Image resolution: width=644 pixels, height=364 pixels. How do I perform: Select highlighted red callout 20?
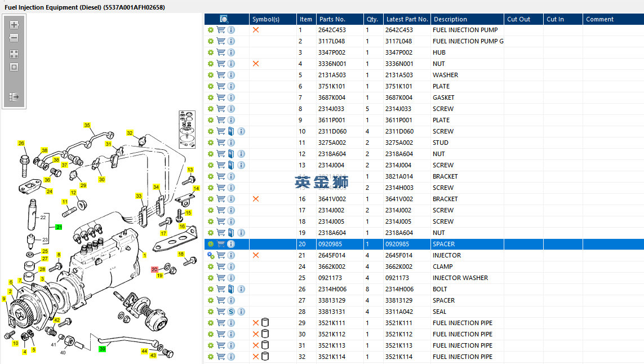tap(154, 269)
